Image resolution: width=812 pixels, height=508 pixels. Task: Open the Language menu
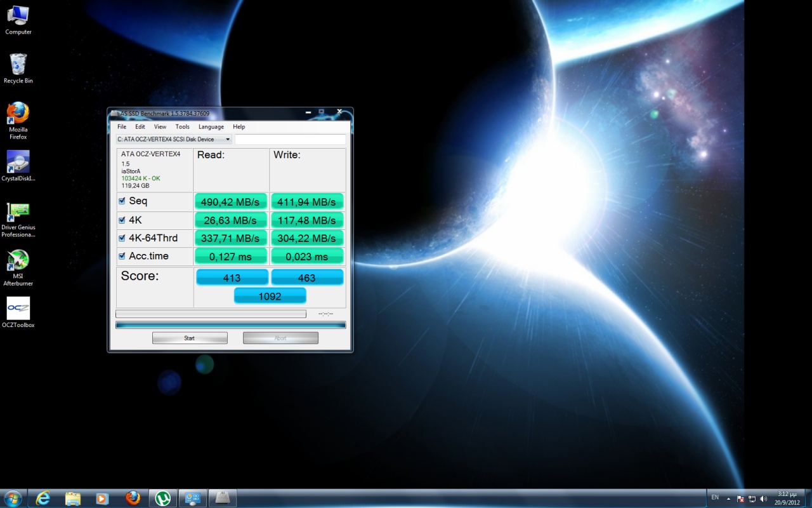(211, 127)
